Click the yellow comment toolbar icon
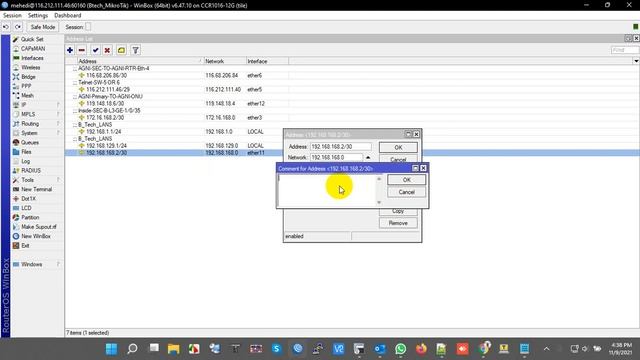 pos(121,50)
